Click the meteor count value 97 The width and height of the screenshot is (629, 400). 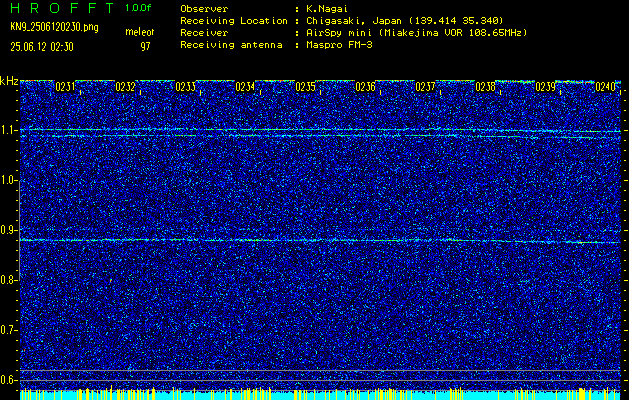[x=145, y=47]
